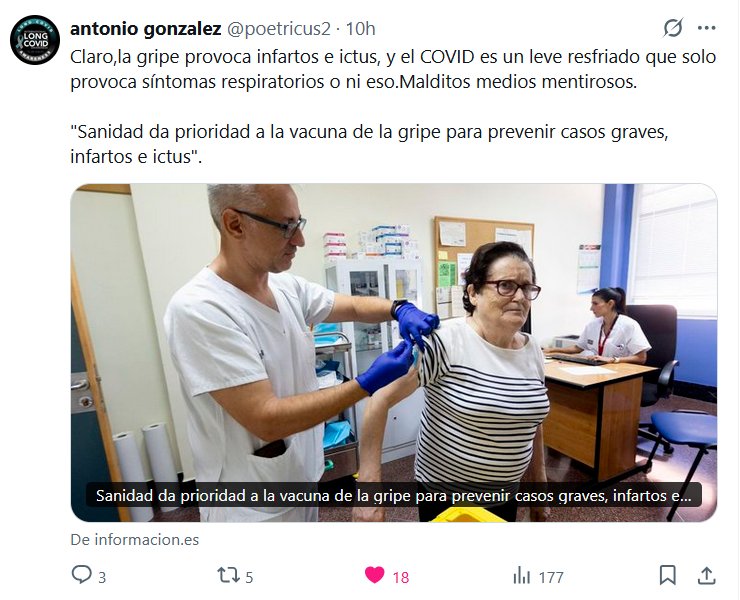Click the repost arrows icon
Screen dimensions: 740x600
(x=228, y=575)
